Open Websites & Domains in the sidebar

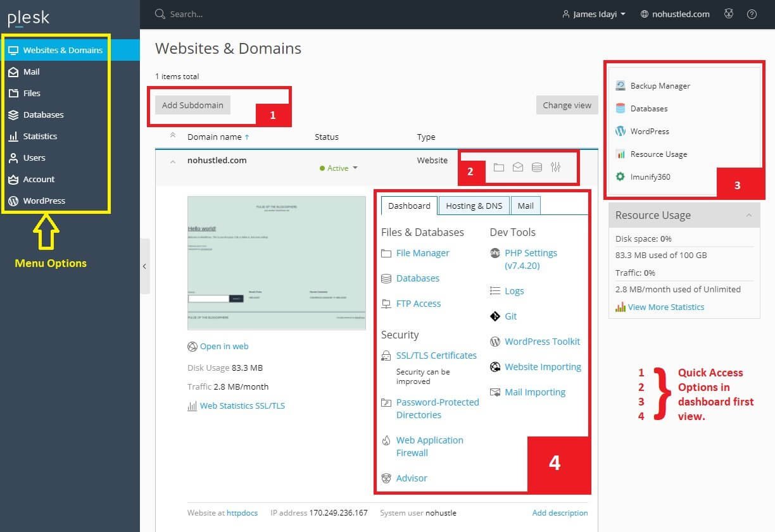pos(70,50)
